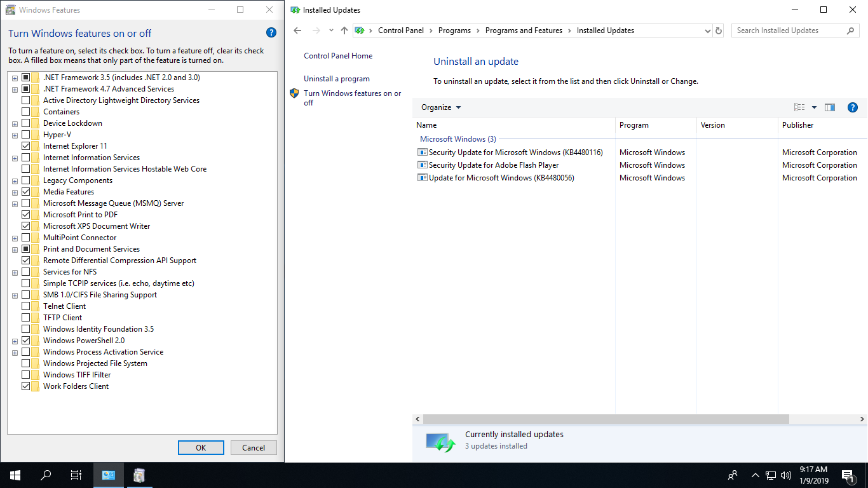Click the Hyper-V folder icon

[36, 135]
